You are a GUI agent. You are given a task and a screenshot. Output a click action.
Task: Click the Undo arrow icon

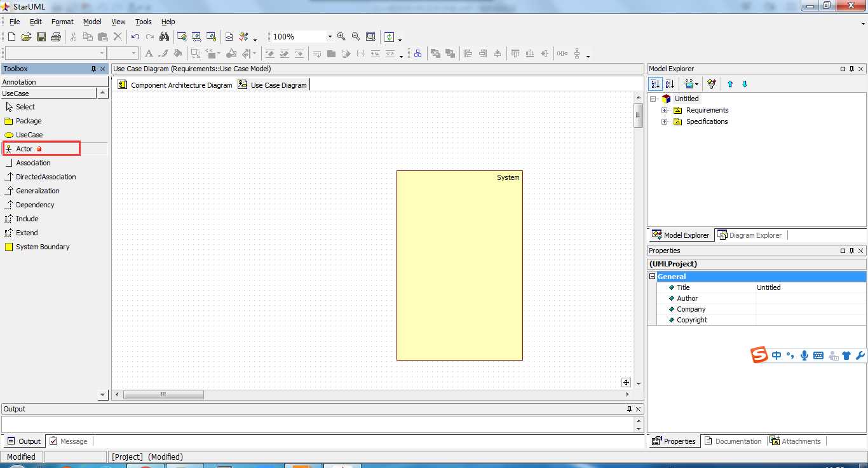click(x=135, y=37)
